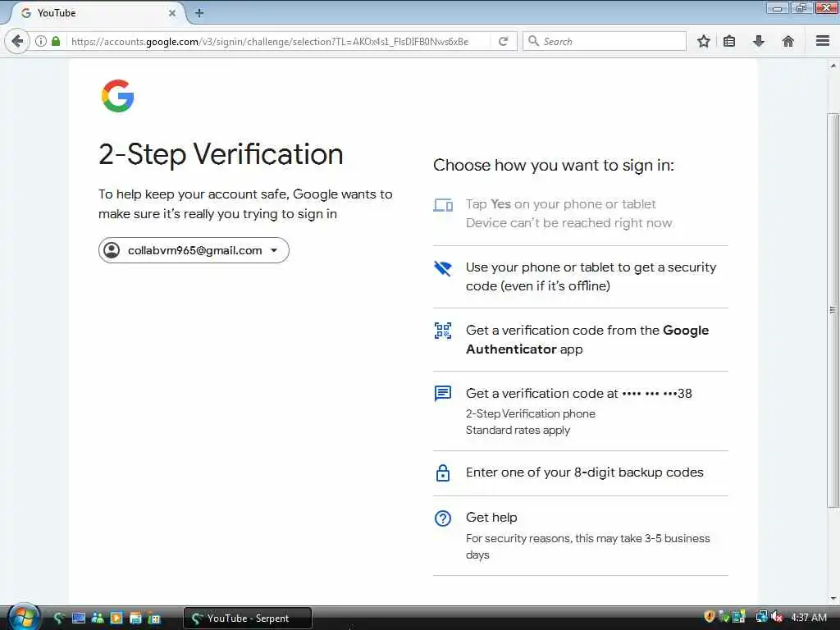Click the Authenticator QR code icon
The height and width of the screenshot is (630, 840).
pos(443,331)
